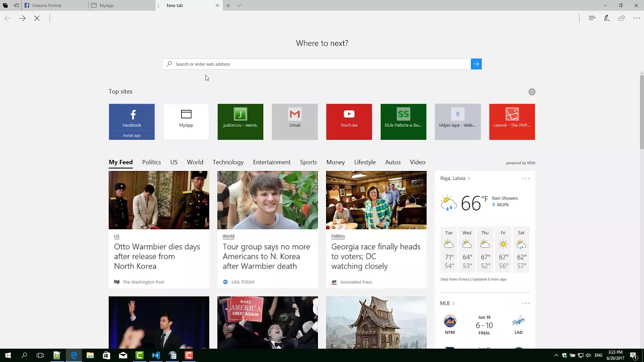
Task: Open the Tour group says no more Americans article
Action: pos(266,256)
